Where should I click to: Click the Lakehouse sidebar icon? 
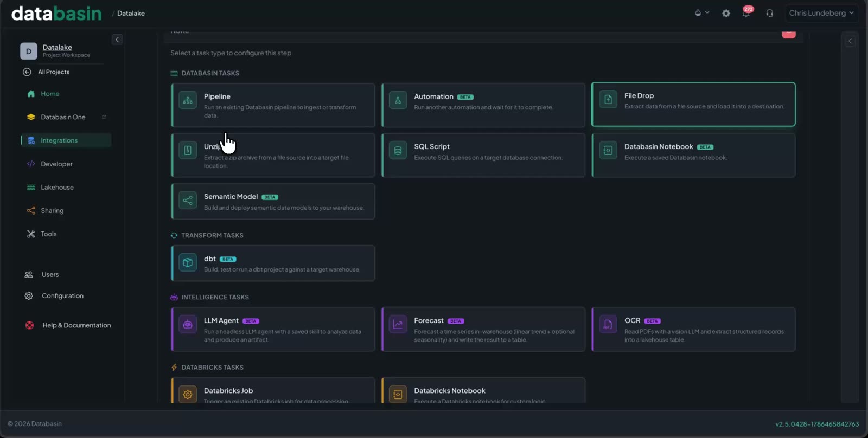[x=31, y=187]
